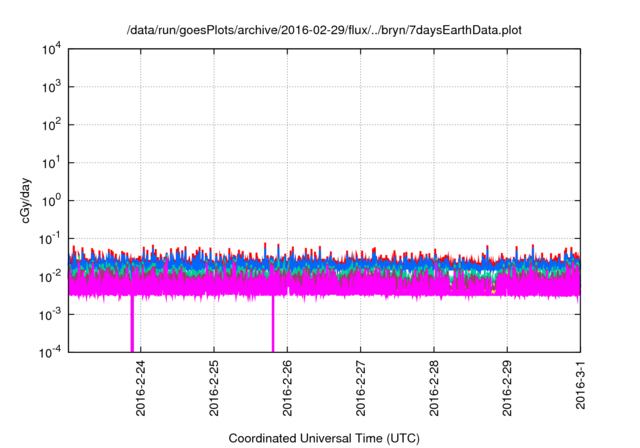This screenshot has height=448, width=640.
Task: Click the 10^1 y-axis tick label
Action: coord(52,163)
